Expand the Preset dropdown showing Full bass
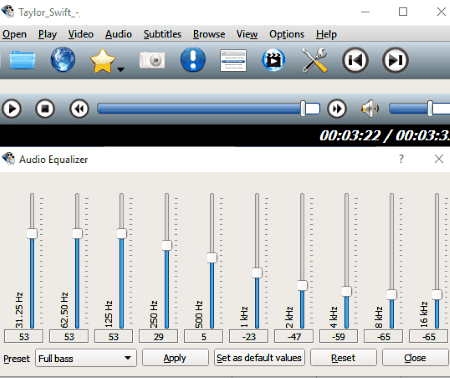 click(86, 358)
